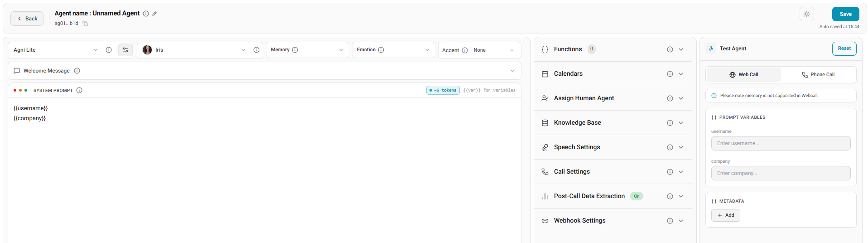868x243 pixels.
Task: Click the Speech Settings info icon
Action: [670, 147]
